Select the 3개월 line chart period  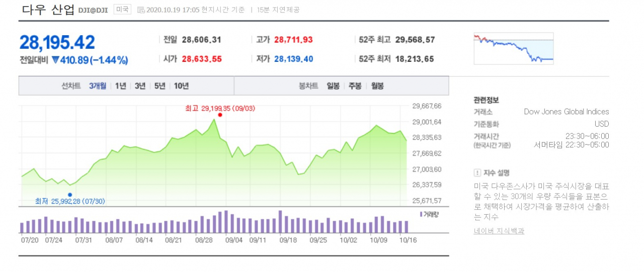[98, 86]
